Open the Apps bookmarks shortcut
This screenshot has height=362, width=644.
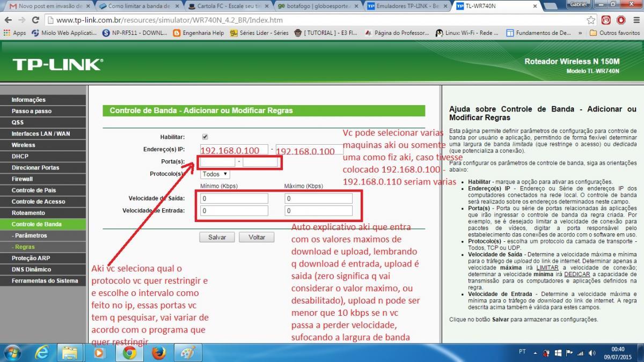(x=14, y=33)
